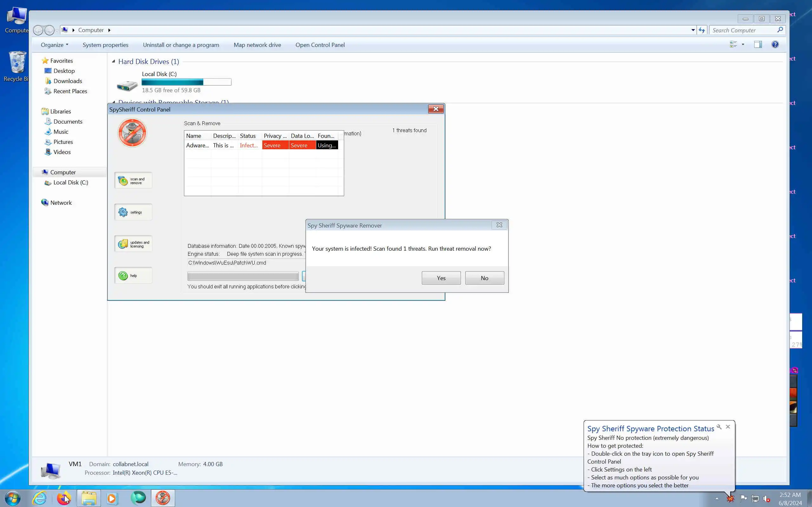This screenshot has width=812, height=507.
Task: Click the Explorer help question icon
Action: [775, 45]
